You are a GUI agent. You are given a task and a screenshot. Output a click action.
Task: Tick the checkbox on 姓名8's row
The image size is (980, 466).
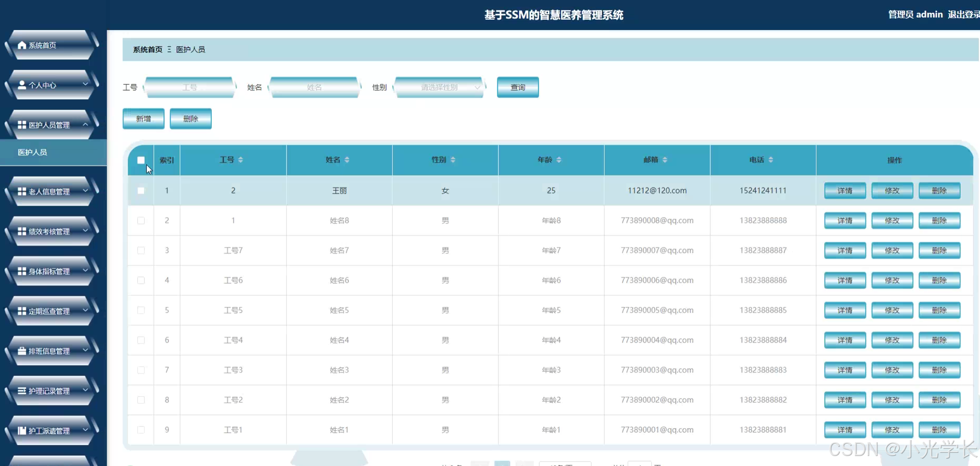click(141, 220)
